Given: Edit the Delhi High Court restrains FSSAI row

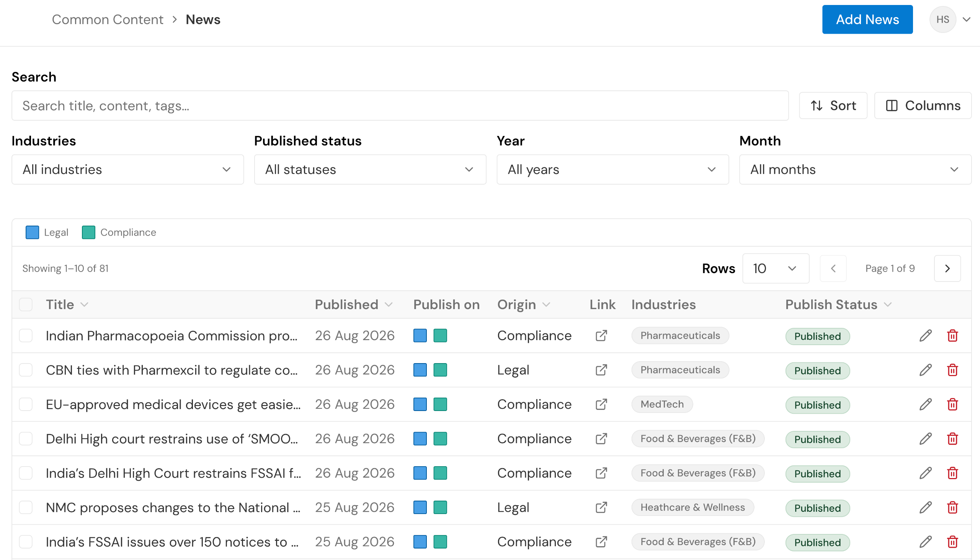Looking at the screenshot, I should [x=925, y=473].
